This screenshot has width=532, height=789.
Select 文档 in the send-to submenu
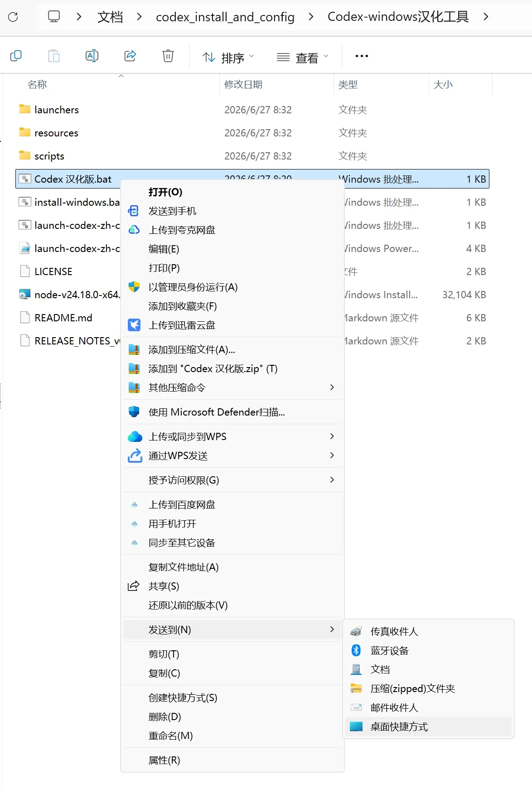(429, 669)
